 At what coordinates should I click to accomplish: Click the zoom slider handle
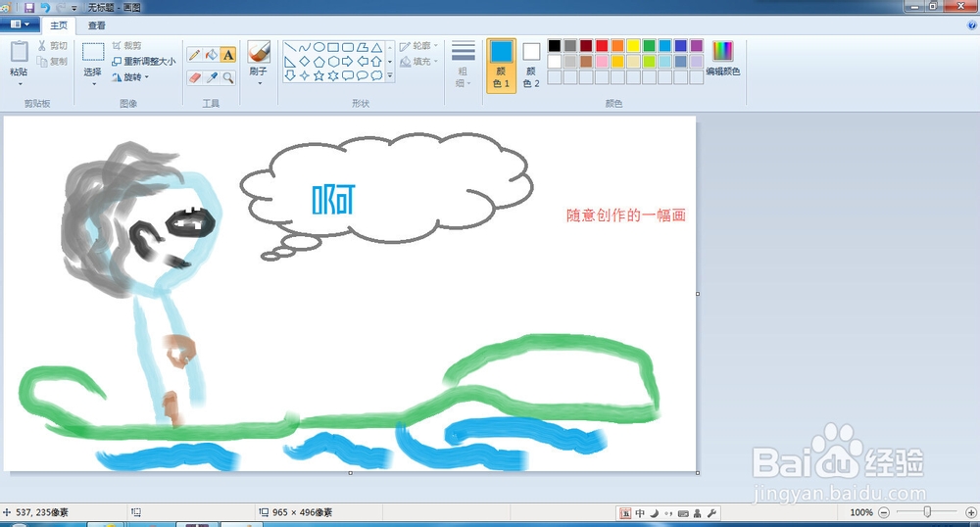(x=927, y=512)
